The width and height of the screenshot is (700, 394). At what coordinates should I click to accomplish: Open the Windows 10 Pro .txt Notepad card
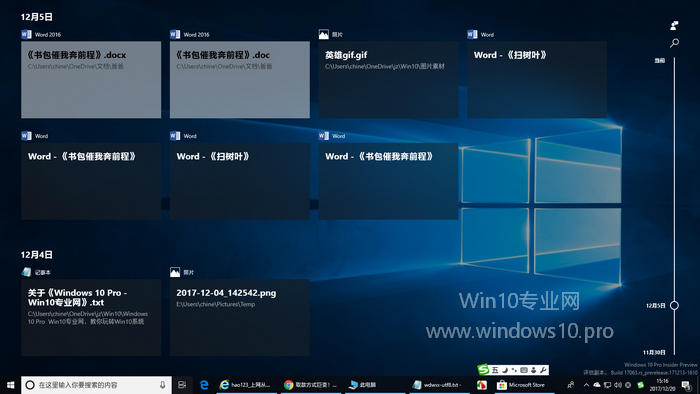tap(91, 317)
